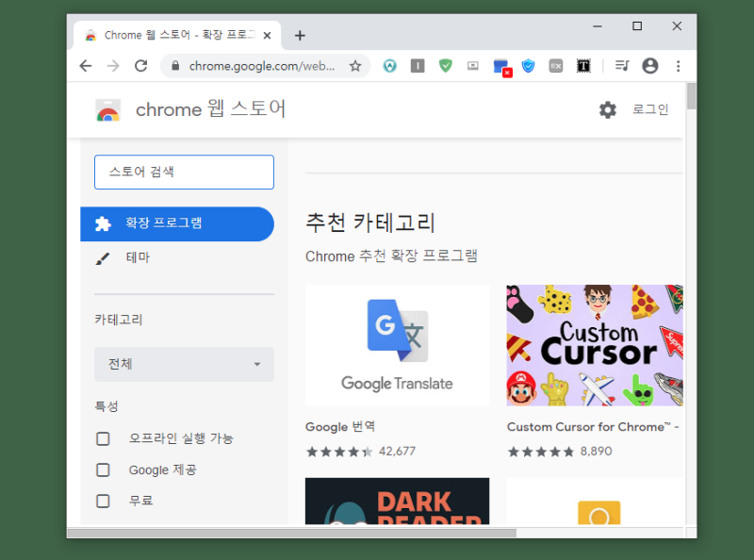This screenshot has width=754, height=560.
Task: Go back to the previous page
Action: pos(86,66)
